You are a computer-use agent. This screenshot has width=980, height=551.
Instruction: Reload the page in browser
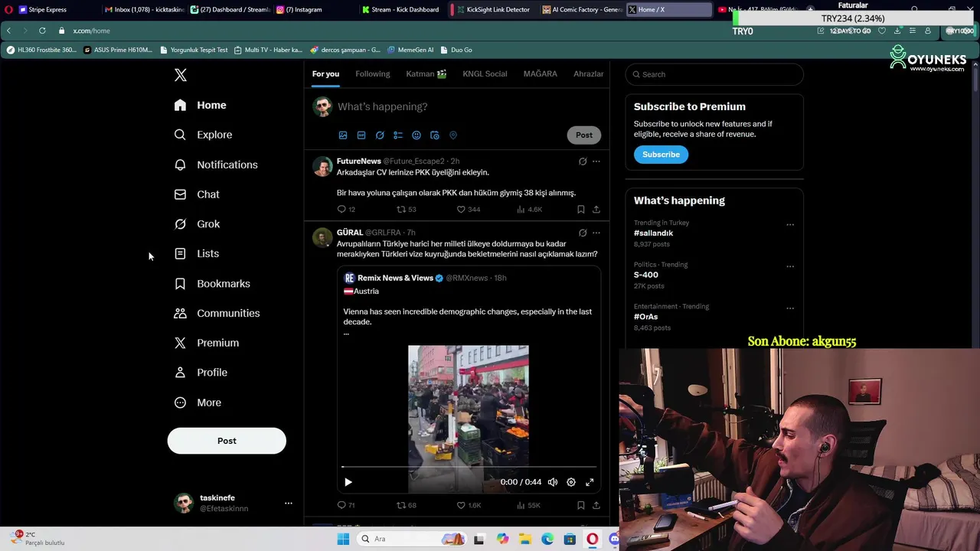42,31
